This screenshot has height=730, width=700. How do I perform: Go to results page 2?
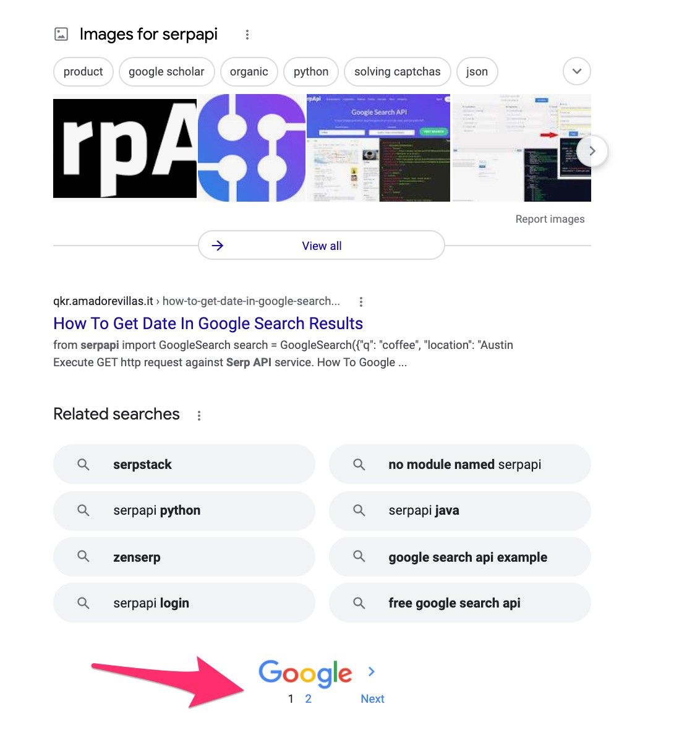coord(308,698)
